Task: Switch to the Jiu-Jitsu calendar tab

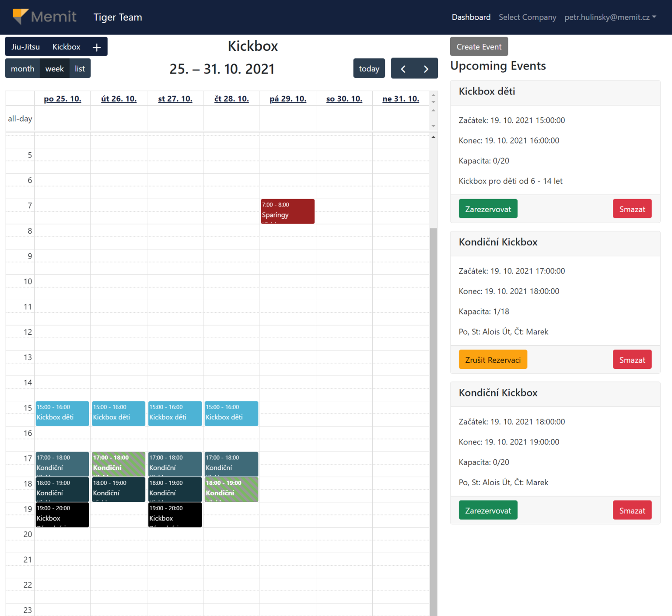Action: pos(25,46)
